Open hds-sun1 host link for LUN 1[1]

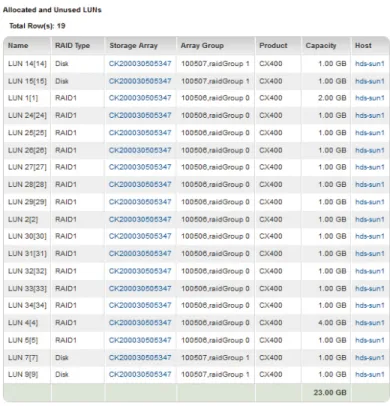pos(370,98)
